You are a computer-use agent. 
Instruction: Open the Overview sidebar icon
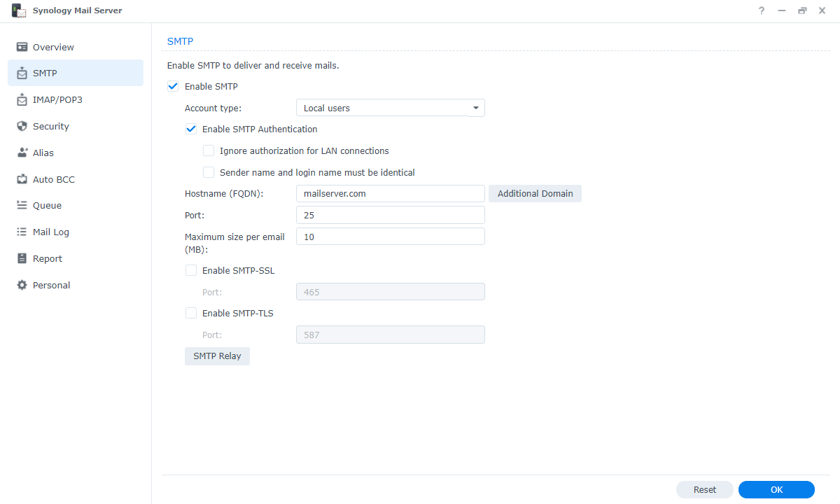22,47
